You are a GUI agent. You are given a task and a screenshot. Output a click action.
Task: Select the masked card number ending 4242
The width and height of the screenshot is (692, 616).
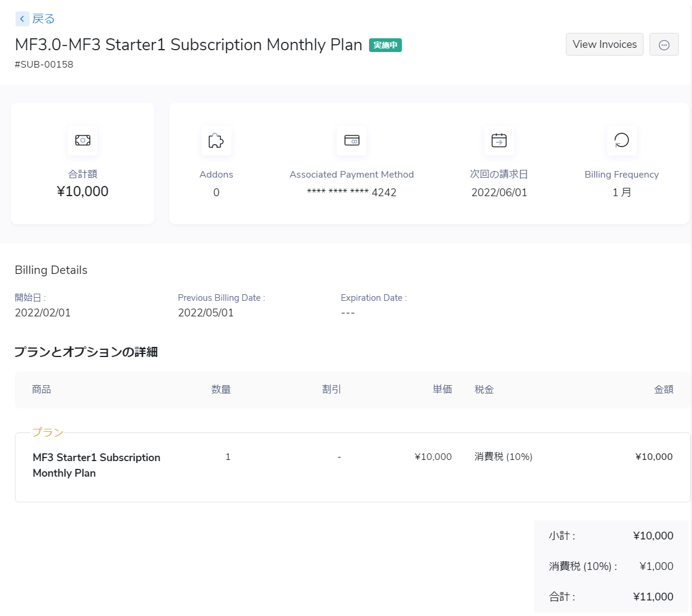[352, 193]
